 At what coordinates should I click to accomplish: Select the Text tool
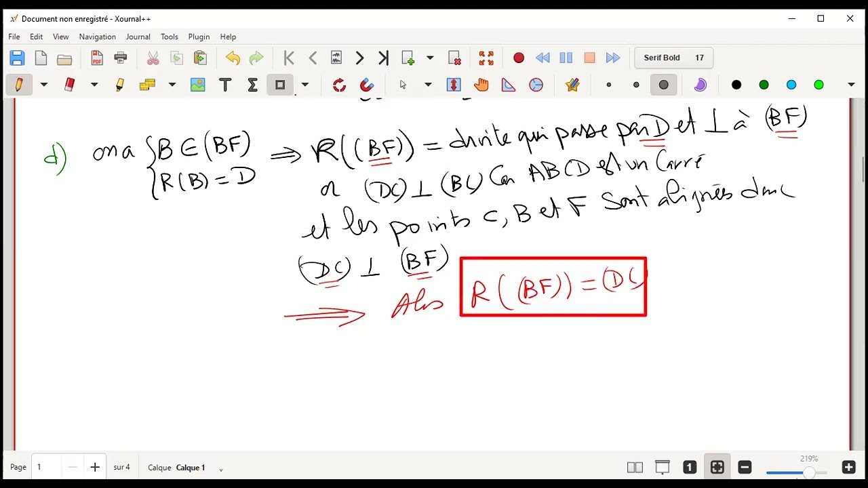(x=225, y=85)
